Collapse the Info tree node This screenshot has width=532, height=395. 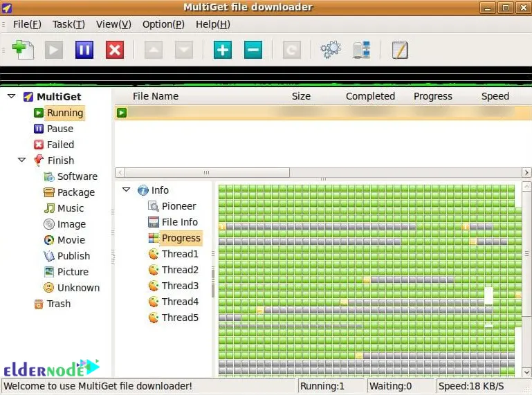[126, 190]
